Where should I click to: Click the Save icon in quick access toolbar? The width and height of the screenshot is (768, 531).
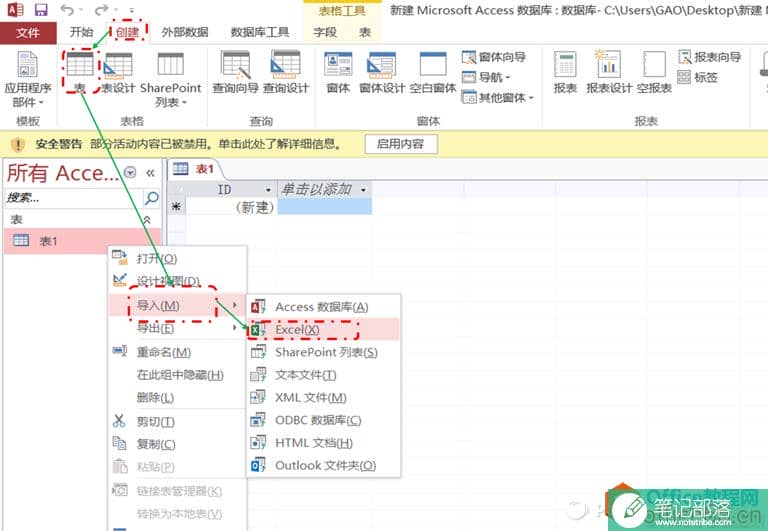pyautogui.click(x=41, y=9)
